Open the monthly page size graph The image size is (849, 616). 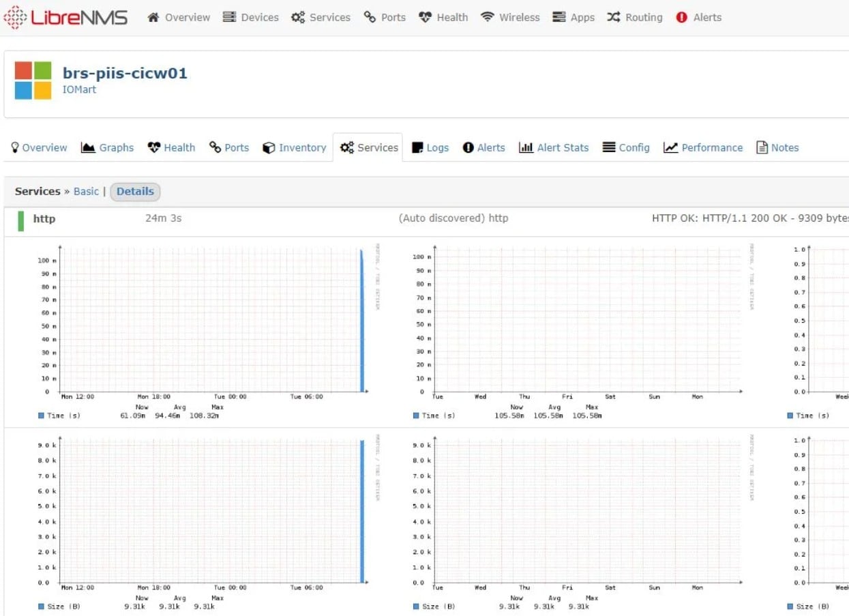pos(818,523)
